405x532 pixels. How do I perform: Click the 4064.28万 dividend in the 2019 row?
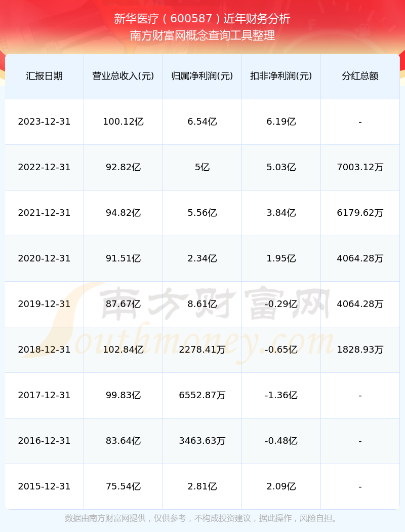[360, 304]
